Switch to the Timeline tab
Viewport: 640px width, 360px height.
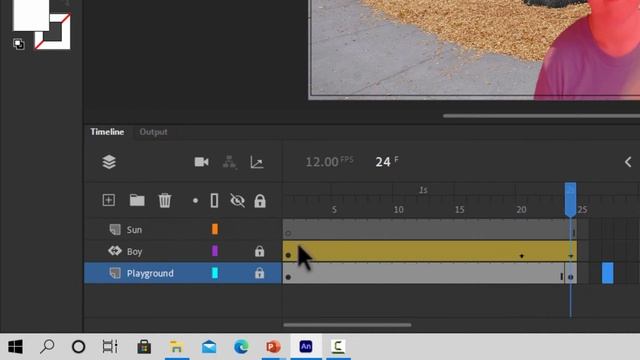pos(107,132)
